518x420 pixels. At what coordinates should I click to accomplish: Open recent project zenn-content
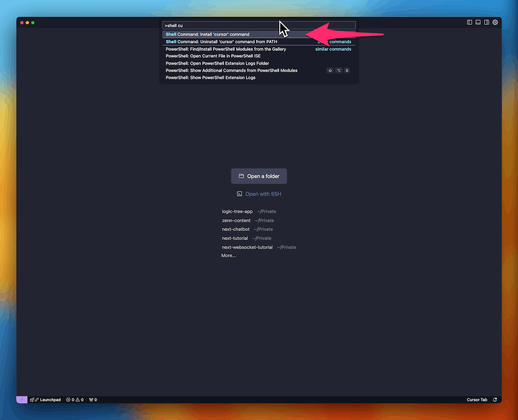(x=248, y=220)
